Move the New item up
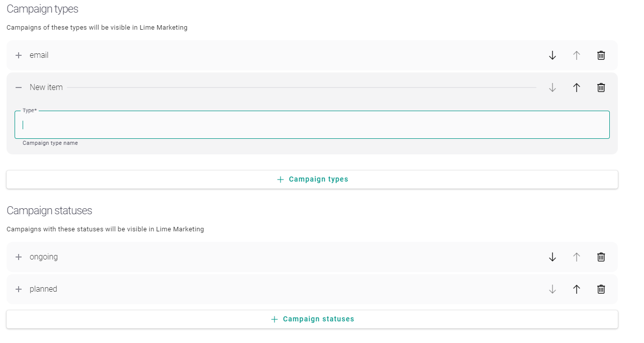Viewport: 644px width, 343px height. pyautogui.click(x=576, y=88)
